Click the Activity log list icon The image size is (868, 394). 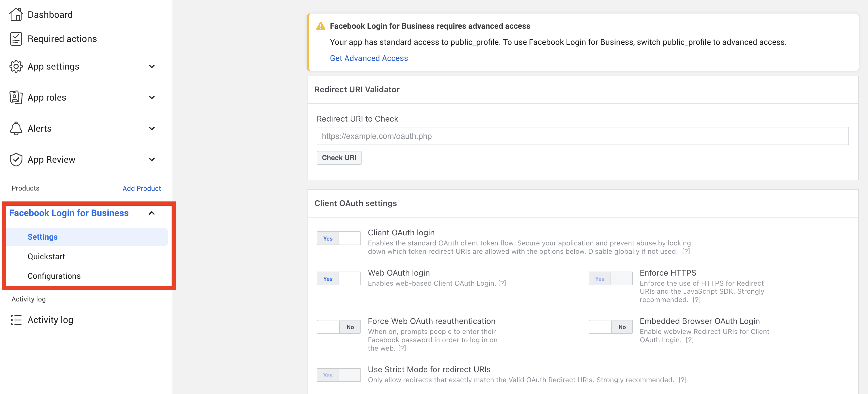[x=16, y=320]
